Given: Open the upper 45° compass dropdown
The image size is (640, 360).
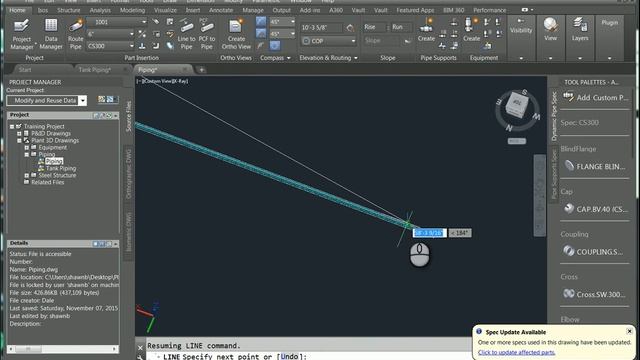Looking at the screenshot, I should [292, 22].
